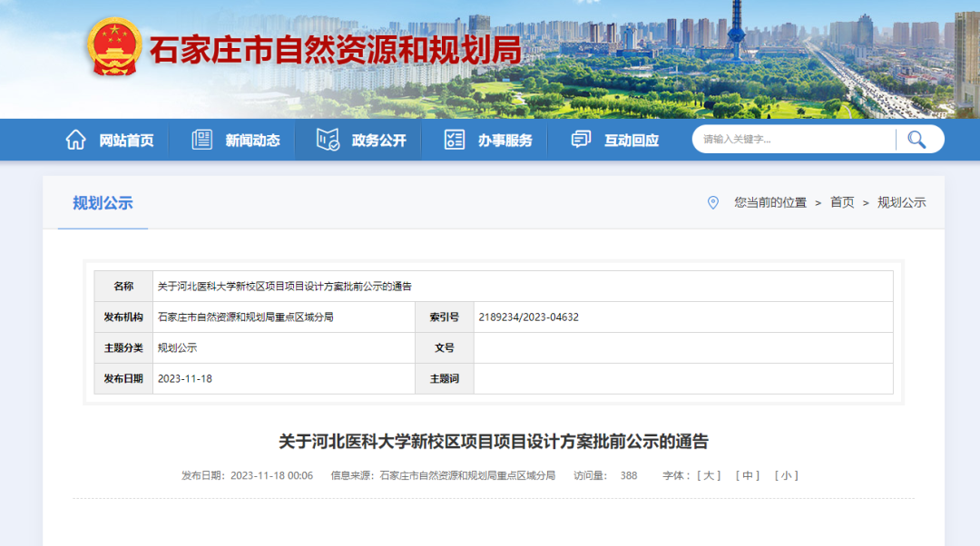Image resolution: width=980 pixels, height=546 pixels.
Task: Select the 规划公示 section tab
Action: (x=103, y=203)
